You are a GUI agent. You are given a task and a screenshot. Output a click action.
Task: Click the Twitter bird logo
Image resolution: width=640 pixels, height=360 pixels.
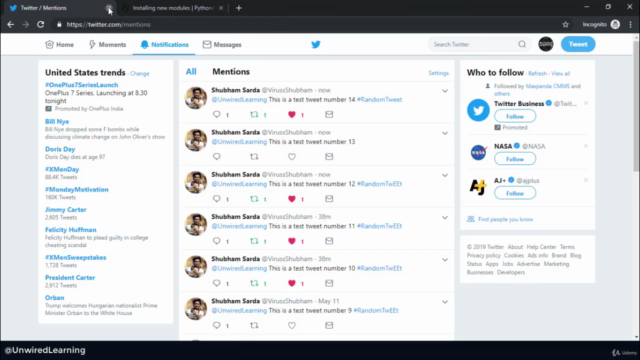tap(316, 44)
